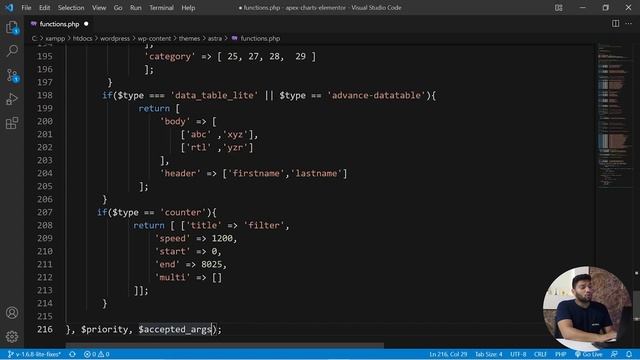
Task: Close the unsaved functions.php tab dot
Action: click(86, 24)
